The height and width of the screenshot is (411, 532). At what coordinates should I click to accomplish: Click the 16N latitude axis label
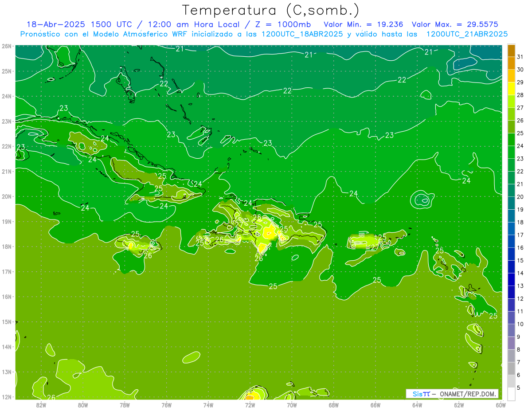click(x=7, y=297)
